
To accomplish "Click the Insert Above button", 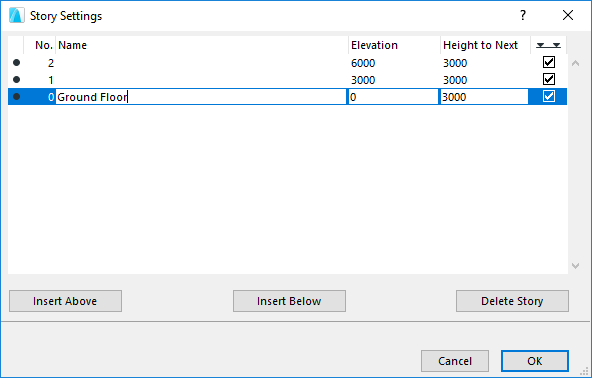I will coord(65,301).
